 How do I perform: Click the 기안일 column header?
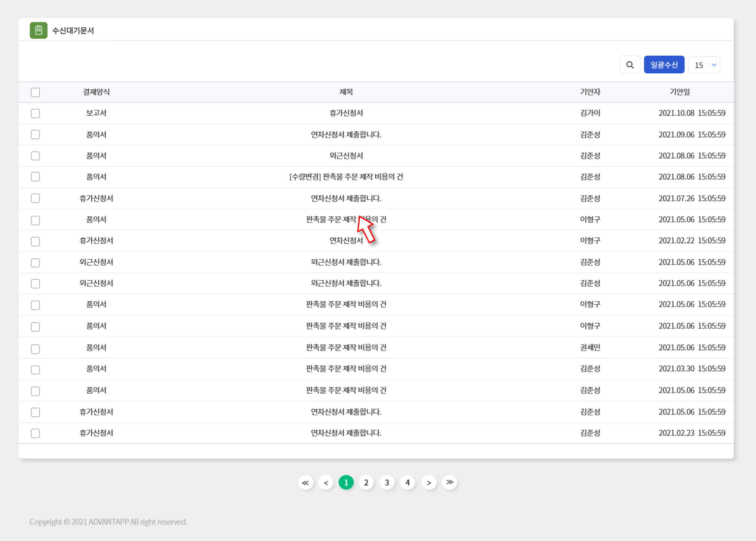coord(680,92)
